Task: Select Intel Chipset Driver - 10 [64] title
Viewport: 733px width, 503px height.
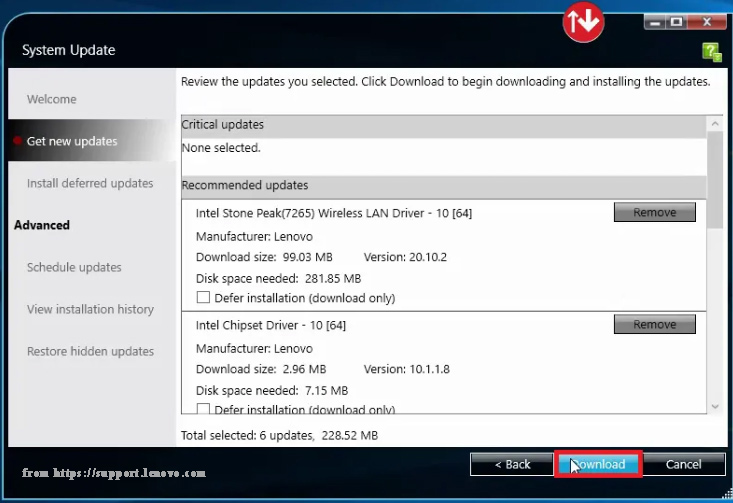Action: [x=271, y=325]
